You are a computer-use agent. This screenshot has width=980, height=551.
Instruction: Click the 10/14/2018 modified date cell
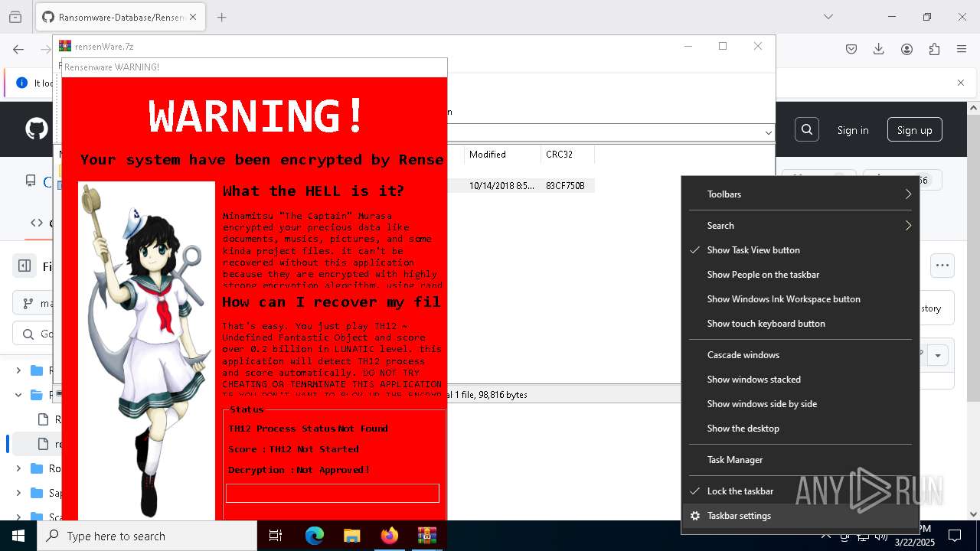[502, 185]
